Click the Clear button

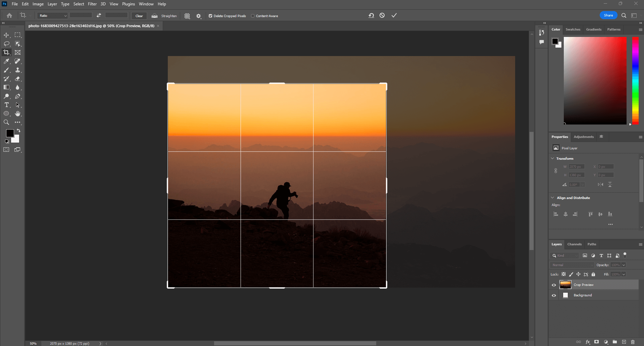[139, 16]
